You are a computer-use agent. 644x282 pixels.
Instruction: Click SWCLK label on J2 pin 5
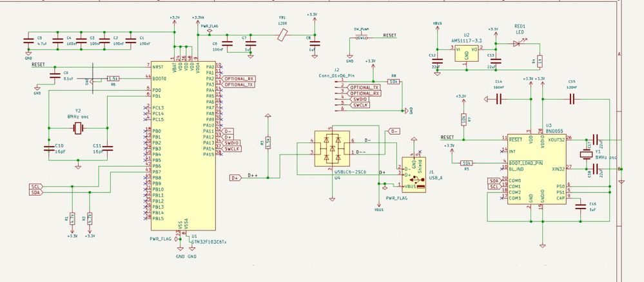358,105
